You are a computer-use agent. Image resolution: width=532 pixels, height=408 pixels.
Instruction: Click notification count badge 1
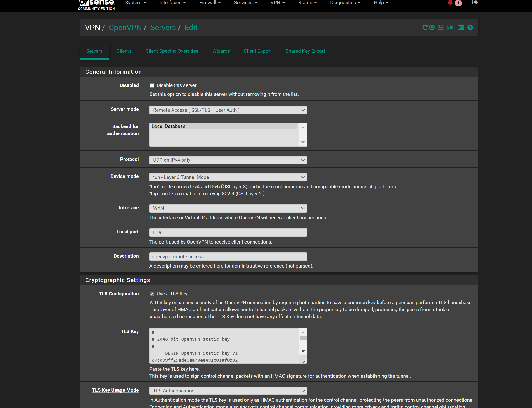coord(458,3)
